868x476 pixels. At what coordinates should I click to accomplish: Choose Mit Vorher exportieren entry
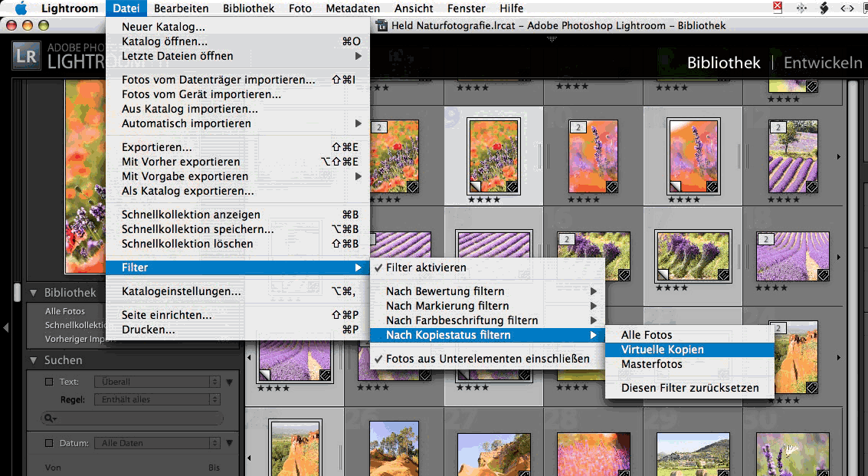coord(237,162)
